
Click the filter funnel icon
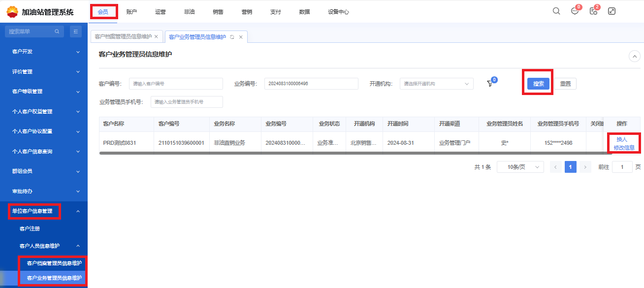point(489,84)
